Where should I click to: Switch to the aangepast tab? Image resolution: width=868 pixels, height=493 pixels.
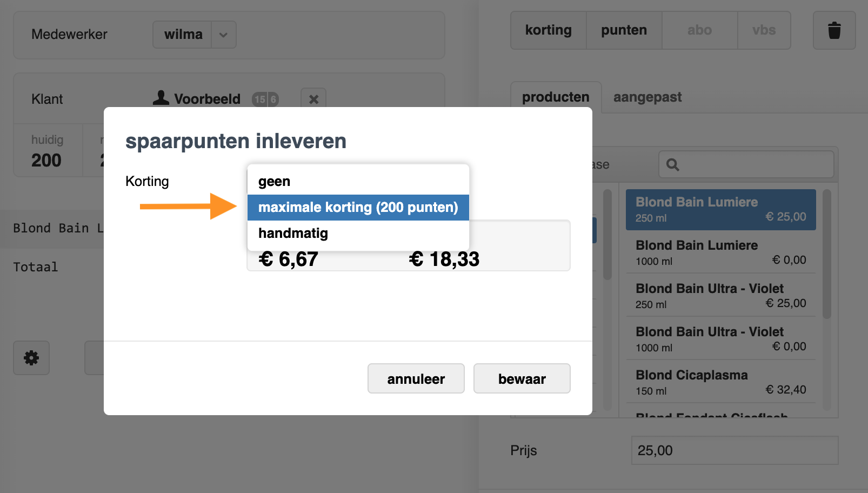tap(647, 97)
